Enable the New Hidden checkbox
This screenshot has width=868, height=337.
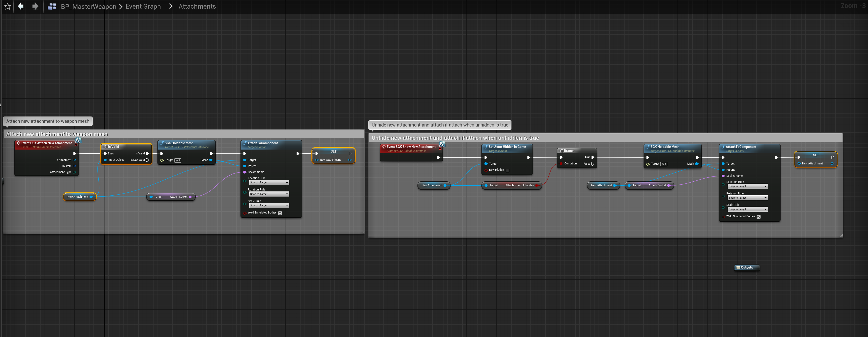(x=507, y=170)
